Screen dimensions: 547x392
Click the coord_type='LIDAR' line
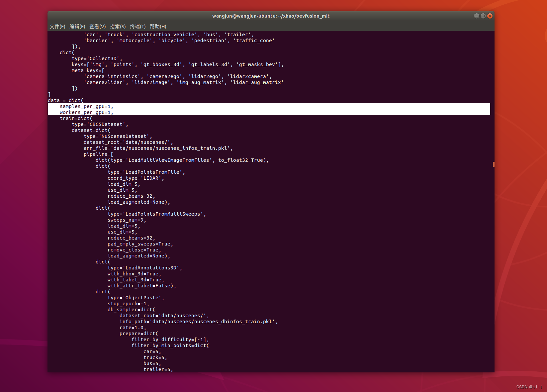click(x=136, y=178)
